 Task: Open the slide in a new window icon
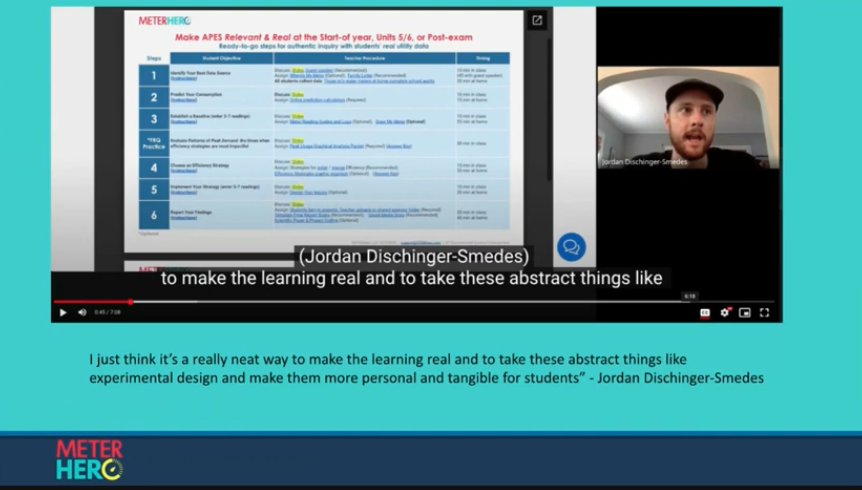pos(537,20)
